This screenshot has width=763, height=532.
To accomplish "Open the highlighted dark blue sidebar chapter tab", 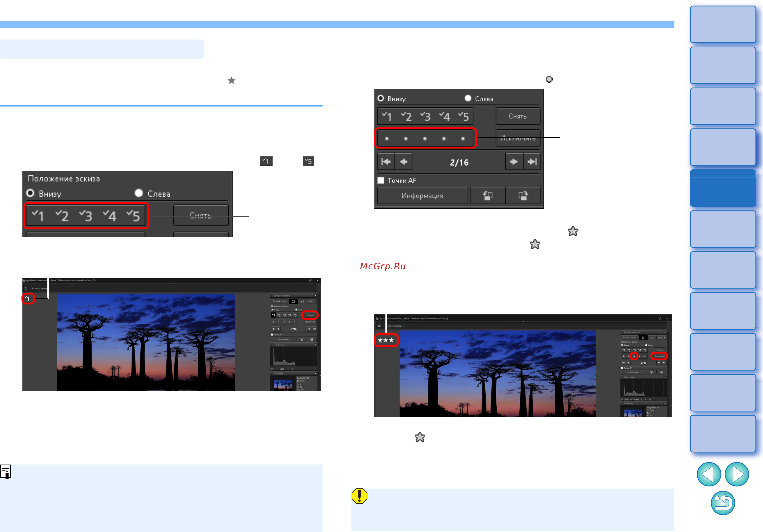I will point(723,188).
